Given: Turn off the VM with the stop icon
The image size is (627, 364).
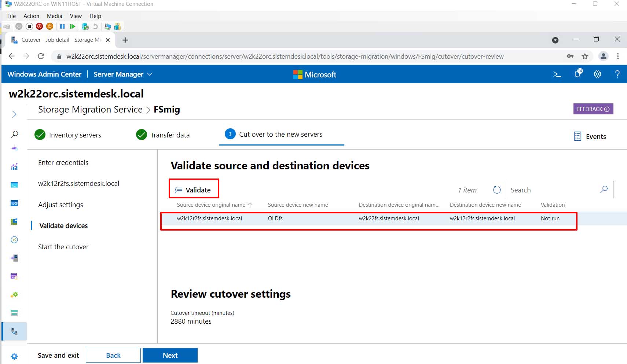Looking at the screenshot, I should click(29, 26).
